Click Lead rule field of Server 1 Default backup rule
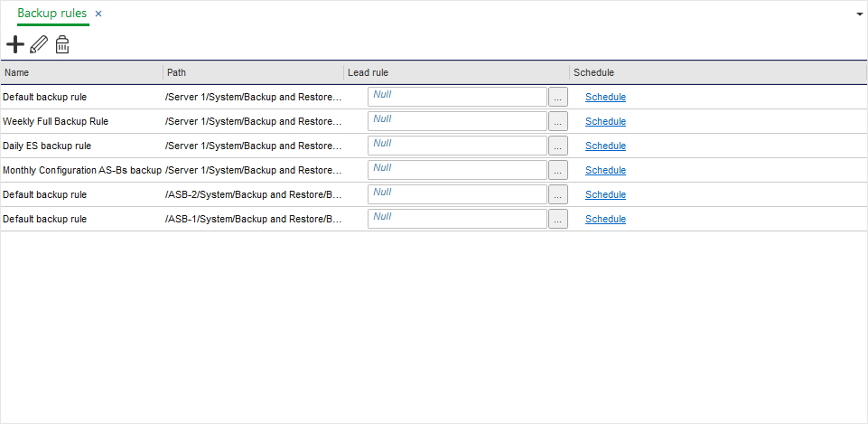Viewport: 868px width, 424px height. coord(457,97)
